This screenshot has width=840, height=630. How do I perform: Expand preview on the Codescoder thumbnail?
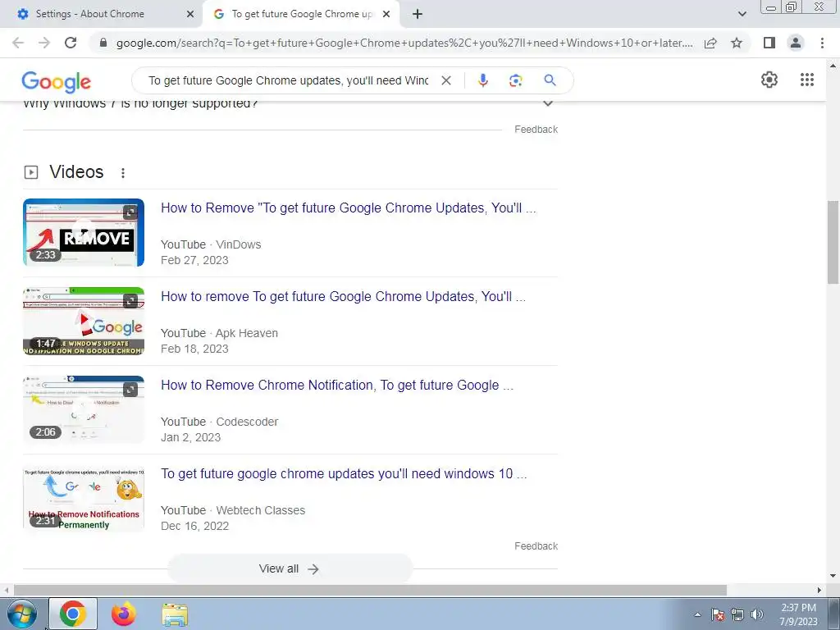[x=130, y=390]
